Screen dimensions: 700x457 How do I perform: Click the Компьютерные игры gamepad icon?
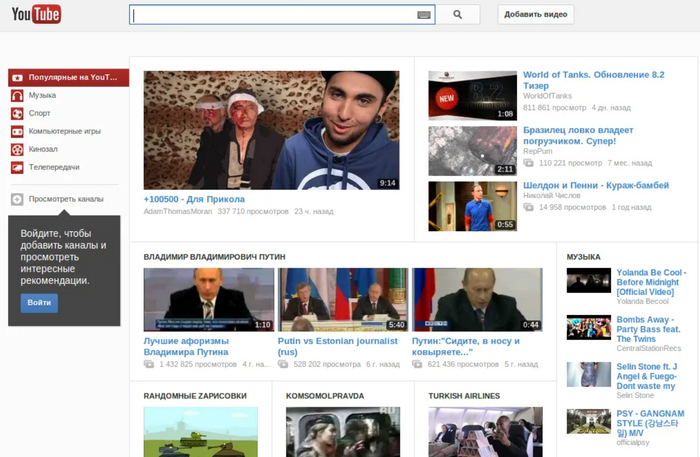(x=17, y=132)
